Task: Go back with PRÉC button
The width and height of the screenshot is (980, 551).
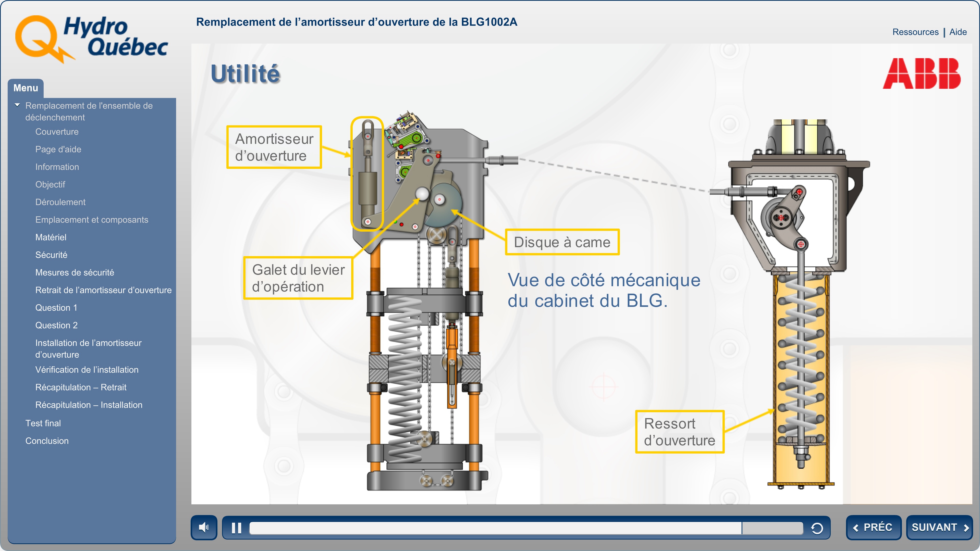Action: point(873,528)
